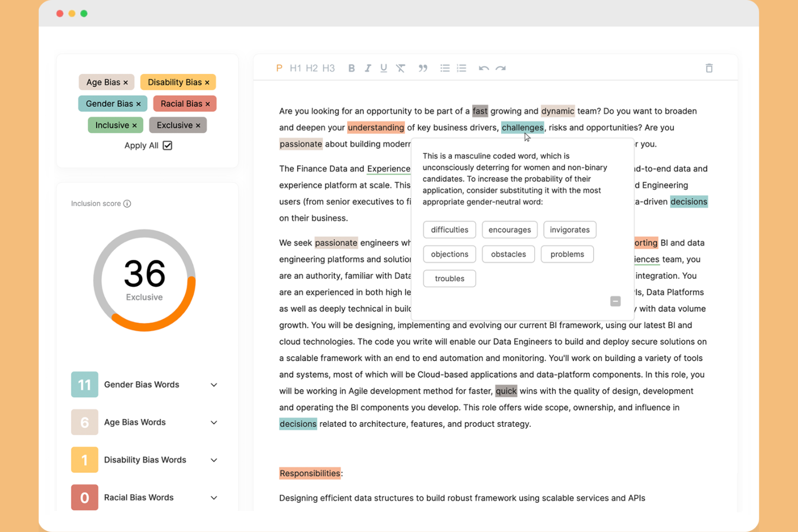This screenshot has height=532, width=798.
Task: Replace with 'invigorates' suggestion
Action: (570, 230)
